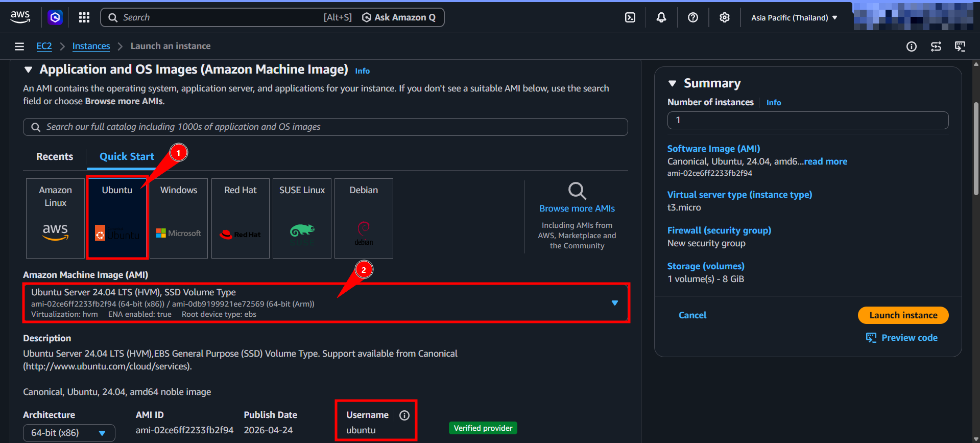Click the Launch instance button

click(x=903, y=315)
